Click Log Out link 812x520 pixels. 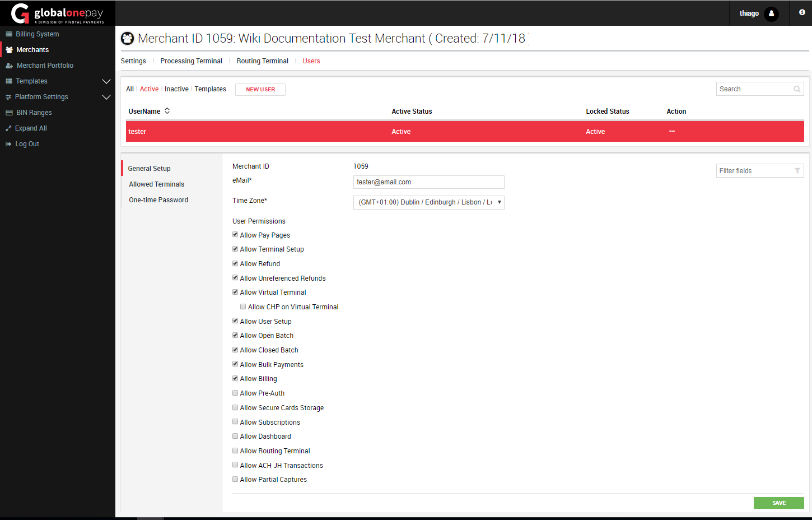click(27, 144)
